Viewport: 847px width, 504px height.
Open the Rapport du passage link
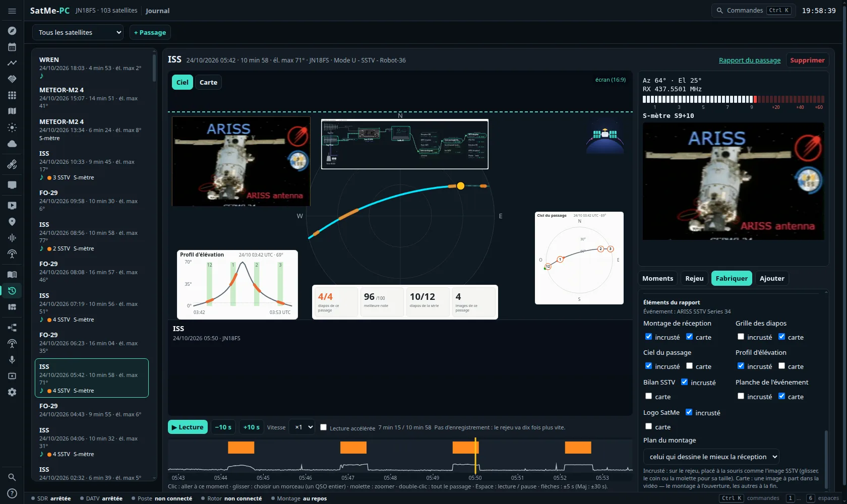tap(749, 60)
